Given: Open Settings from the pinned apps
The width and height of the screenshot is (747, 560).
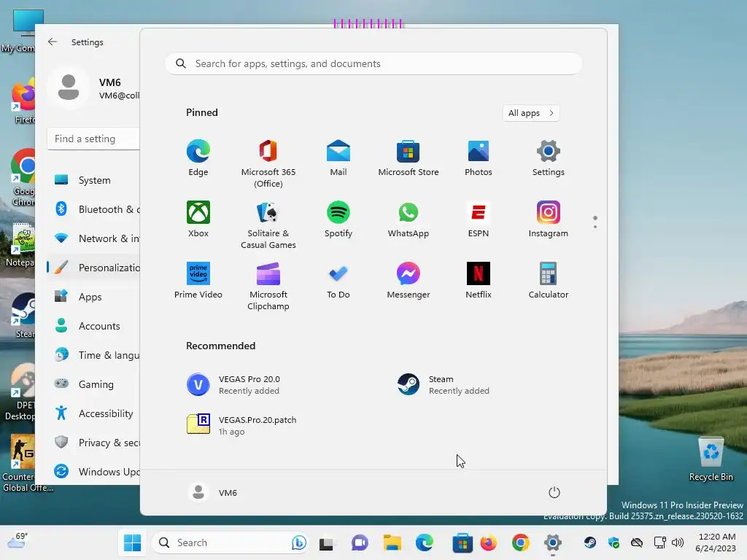Looking at the screenshot, I should 549,158.
